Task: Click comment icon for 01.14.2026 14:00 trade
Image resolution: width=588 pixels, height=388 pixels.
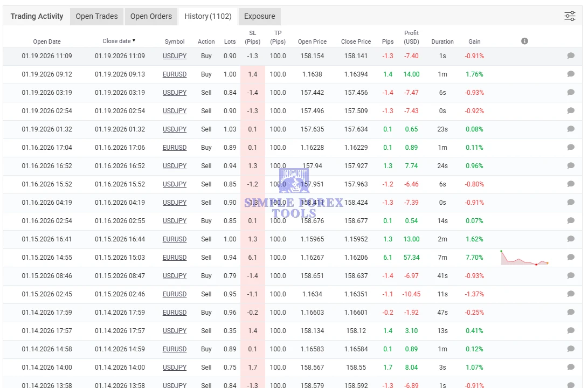Action: [571, 368]
